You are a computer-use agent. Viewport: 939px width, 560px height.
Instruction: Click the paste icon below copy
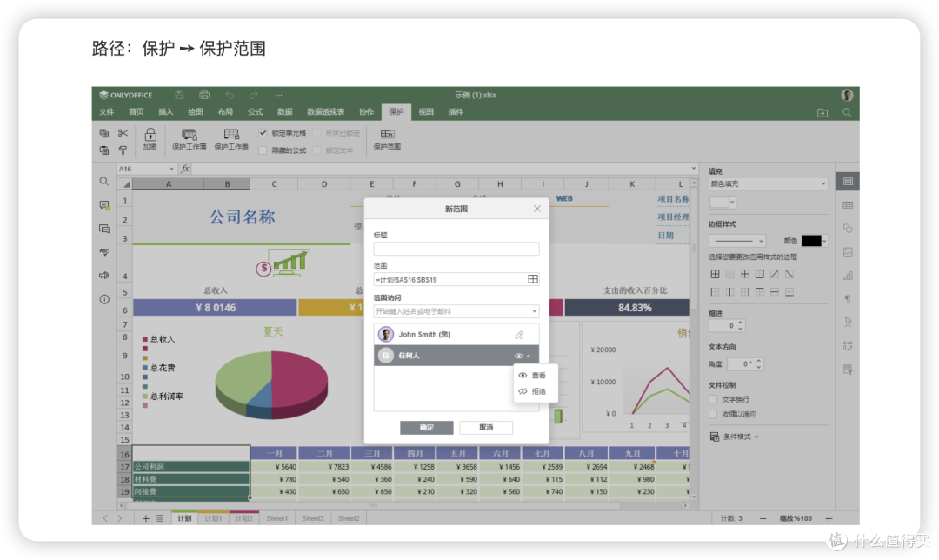[104, 150]
